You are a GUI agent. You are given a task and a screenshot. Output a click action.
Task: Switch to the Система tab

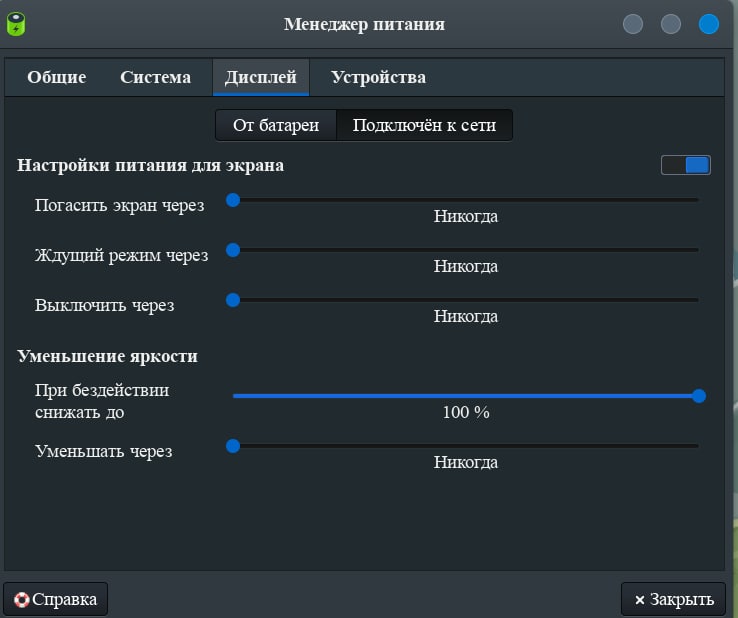(x=155, y=77)
